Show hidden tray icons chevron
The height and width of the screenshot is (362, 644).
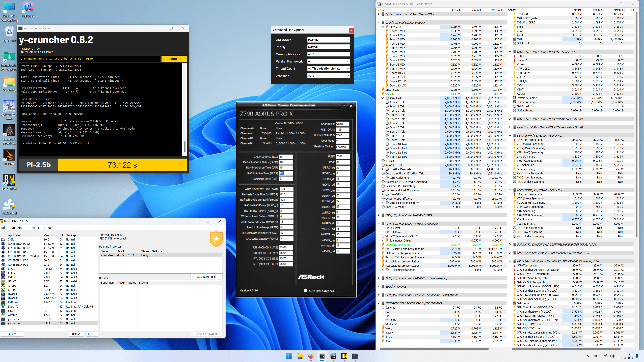click(x=587, y=356)
